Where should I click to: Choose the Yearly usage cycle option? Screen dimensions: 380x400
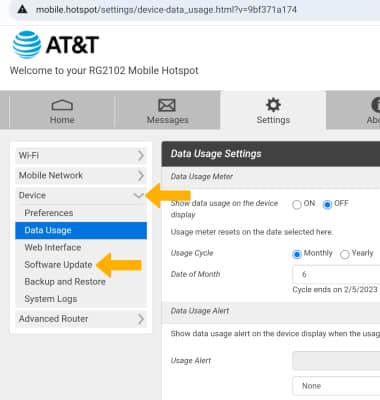(345, 254)
